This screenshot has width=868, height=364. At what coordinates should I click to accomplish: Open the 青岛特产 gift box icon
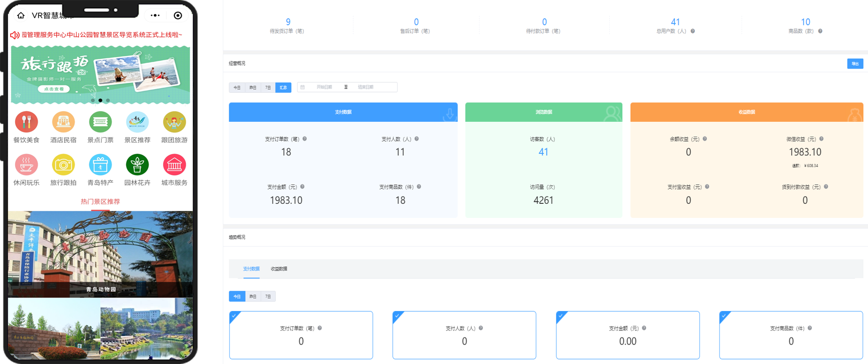100,165
